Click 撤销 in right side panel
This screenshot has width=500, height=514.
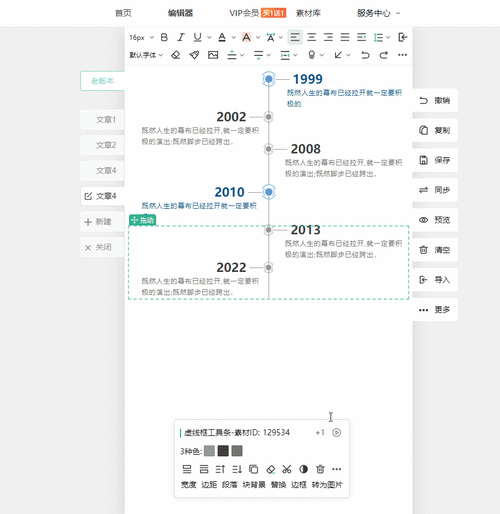[x=435, y=100]
